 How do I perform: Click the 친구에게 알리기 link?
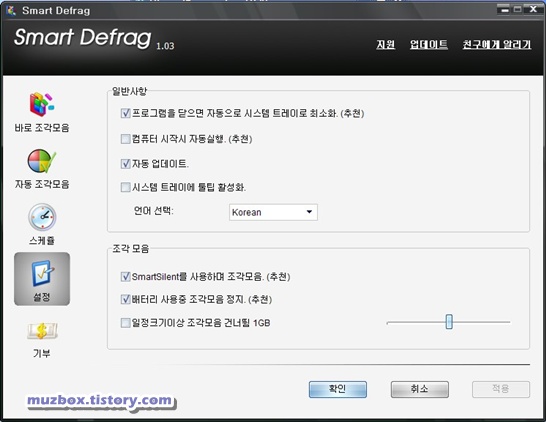497,45
